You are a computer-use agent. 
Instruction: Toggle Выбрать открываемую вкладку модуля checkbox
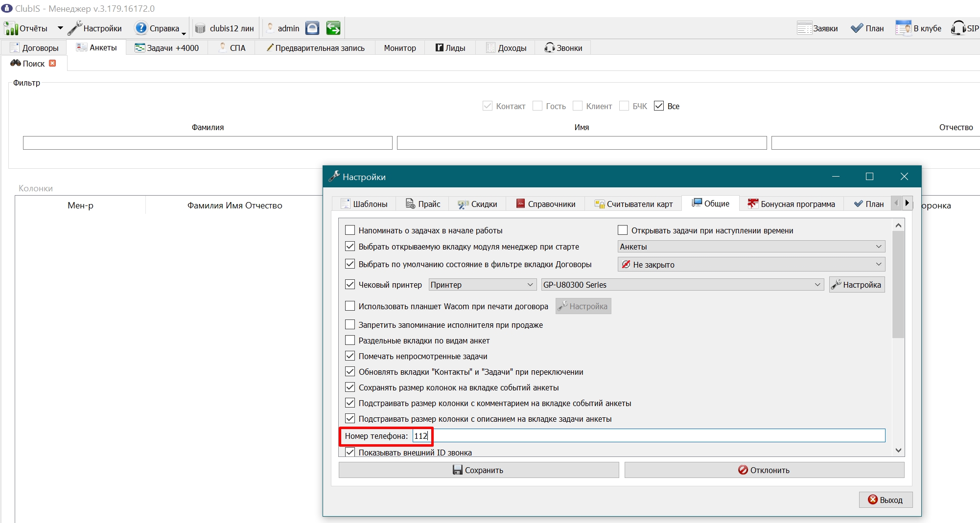point(350,246)
